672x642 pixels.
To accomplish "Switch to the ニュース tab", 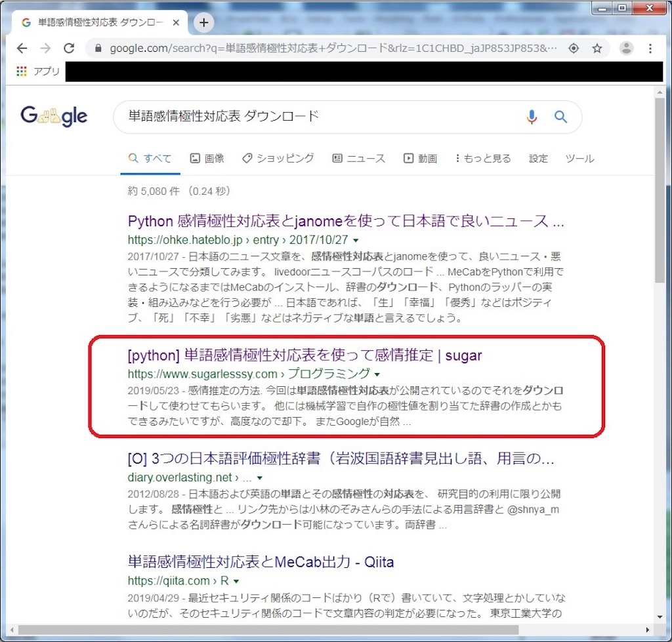I will click(x=359, y=159).
